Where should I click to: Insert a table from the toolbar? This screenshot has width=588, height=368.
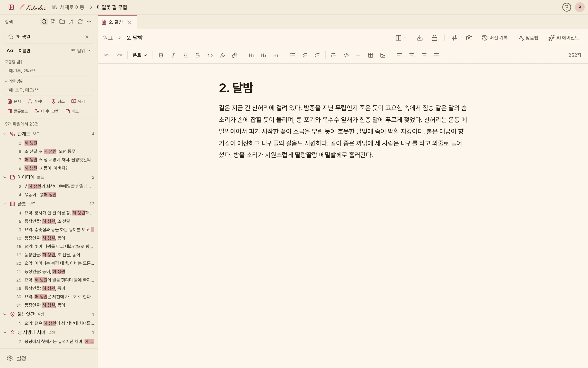371,55
